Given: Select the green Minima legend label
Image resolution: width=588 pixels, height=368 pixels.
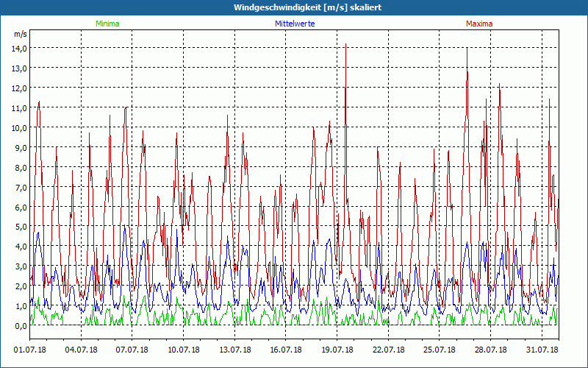Looking at the screenshot, I should pyautogui.click(x=107, y=24).
